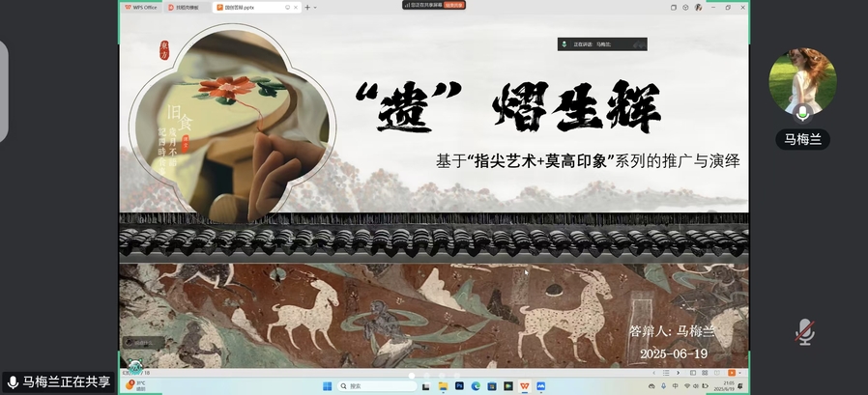Launch Photoshop from the taskbar
The width and height of the screenshot is (868, 395).
[459, 386]
